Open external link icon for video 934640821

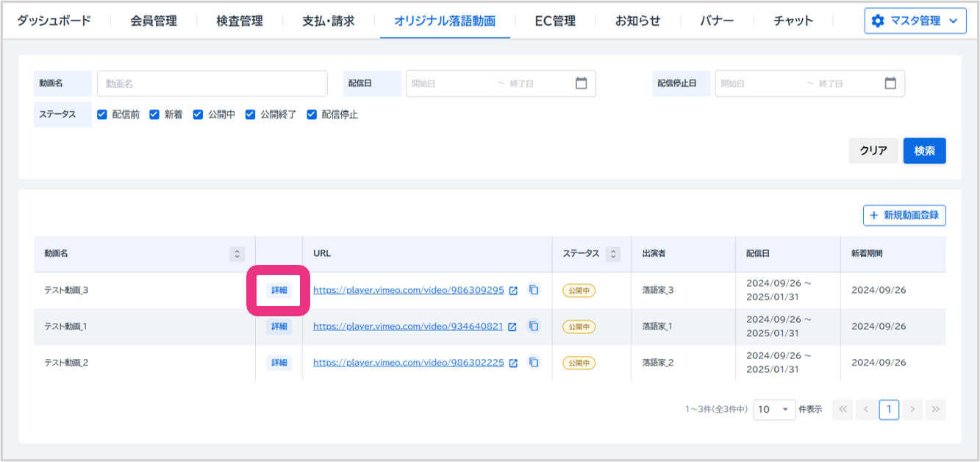pyautogui.click(x=512, y=327)
